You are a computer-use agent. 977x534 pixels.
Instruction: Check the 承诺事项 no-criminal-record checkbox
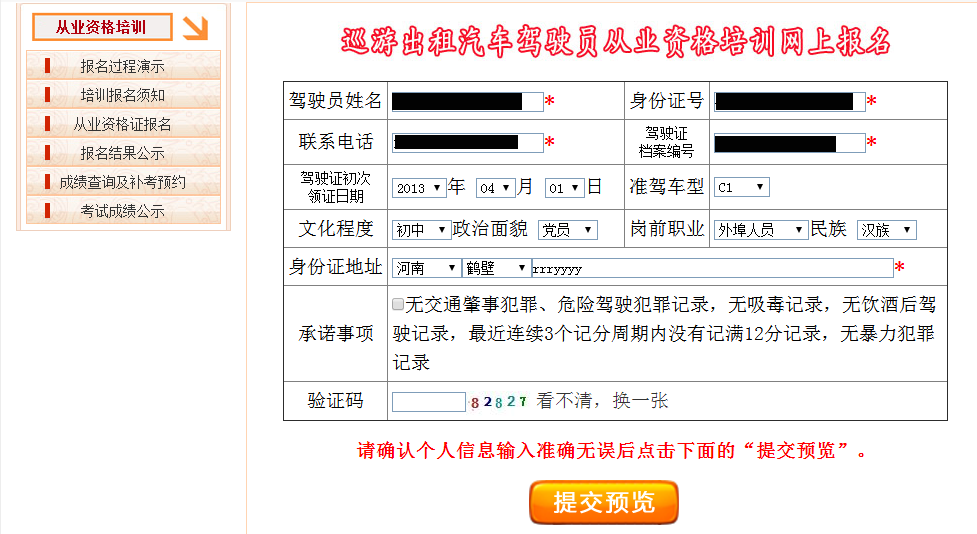point(398,304)
